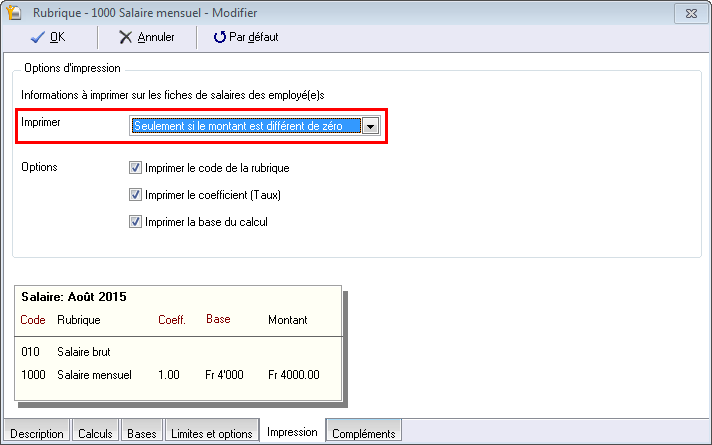Click the Salaire: Août 2015 preview heading
This screenshot has width=712, height=445.
pos(74,297)
